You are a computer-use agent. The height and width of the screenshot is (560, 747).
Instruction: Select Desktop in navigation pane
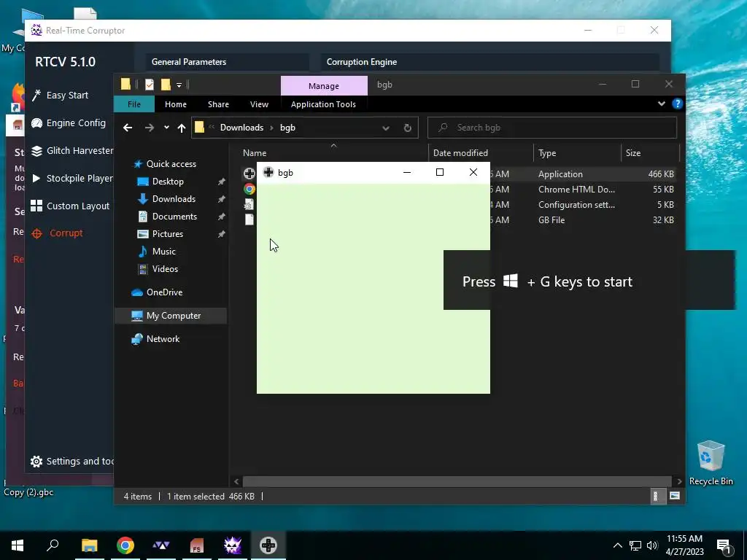coord(160,182)
